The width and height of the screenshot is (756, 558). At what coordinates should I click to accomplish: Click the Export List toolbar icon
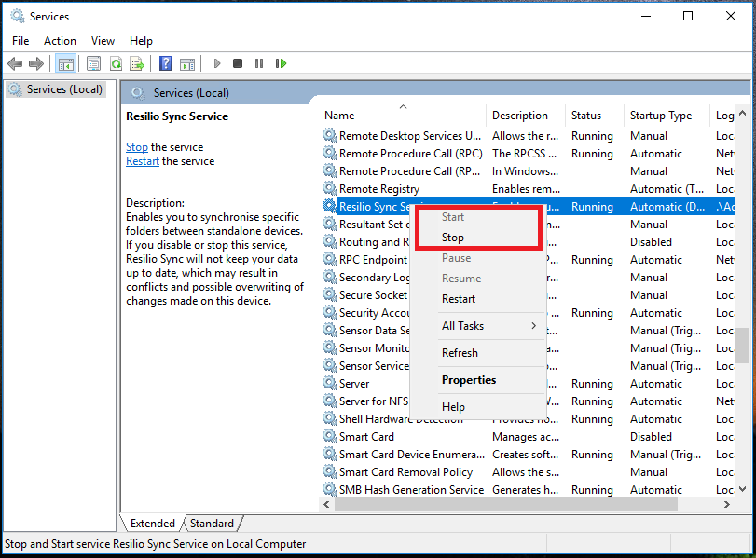coord(137,63)
